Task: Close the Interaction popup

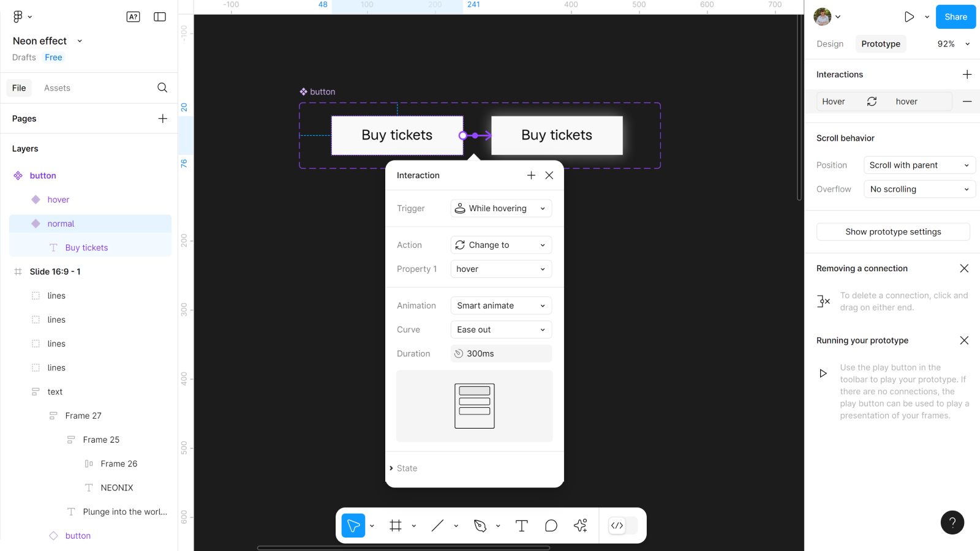Action: coord(549,175)
